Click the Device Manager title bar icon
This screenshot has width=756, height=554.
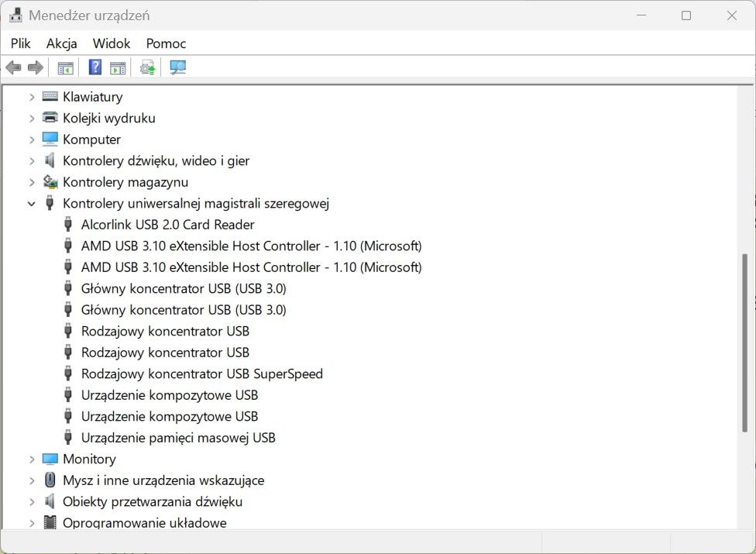pos(15,15)
